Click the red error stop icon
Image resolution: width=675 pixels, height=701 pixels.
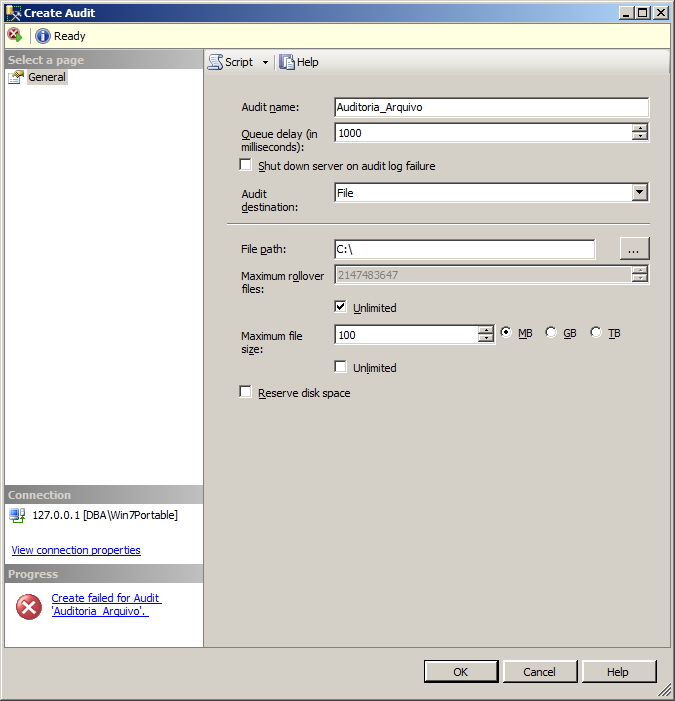(x=15, y=35)
